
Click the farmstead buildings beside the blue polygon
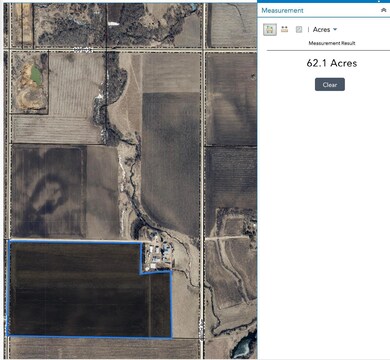click(x=157, y=252)
